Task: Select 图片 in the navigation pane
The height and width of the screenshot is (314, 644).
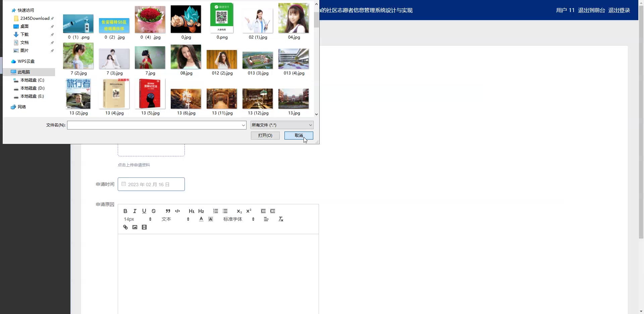Action: [24, 51]
